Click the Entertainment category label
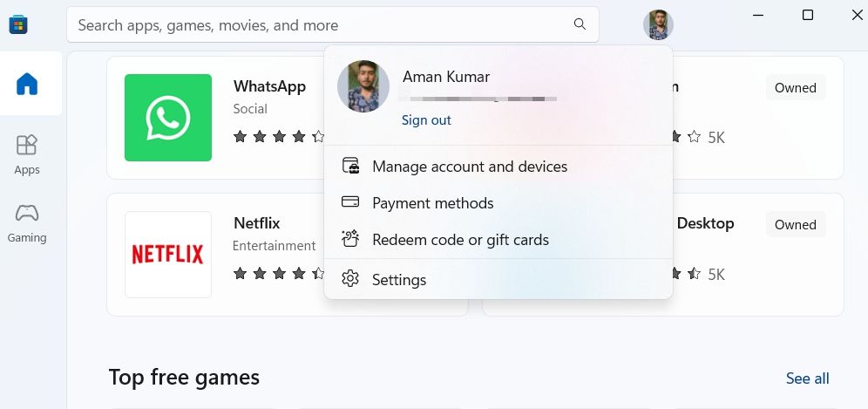The width and height of the screenshot is (868, 409). coord(274,246)
